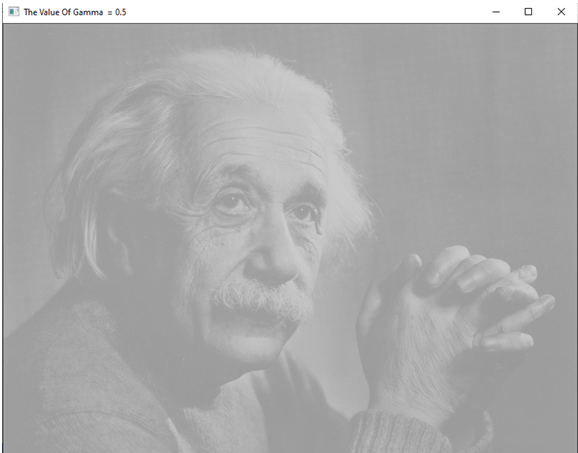The height and width of the screenshot is (453, 578).
Task: Click the title text 'The Value Of Gamma = 0.5'
Action: (75, 12)
